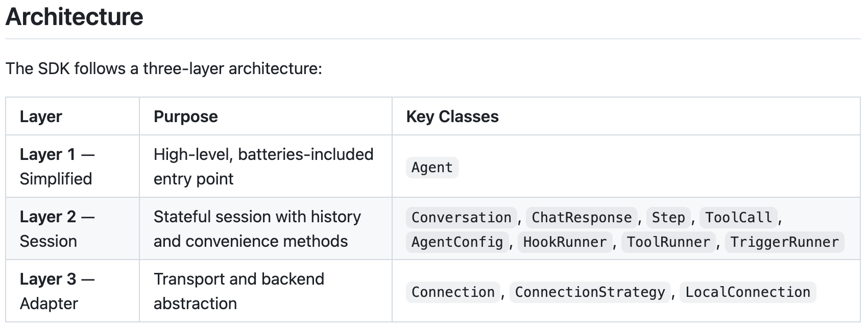
Task: Select the ToolRunner code tag
Action: [x=668, y=242]
